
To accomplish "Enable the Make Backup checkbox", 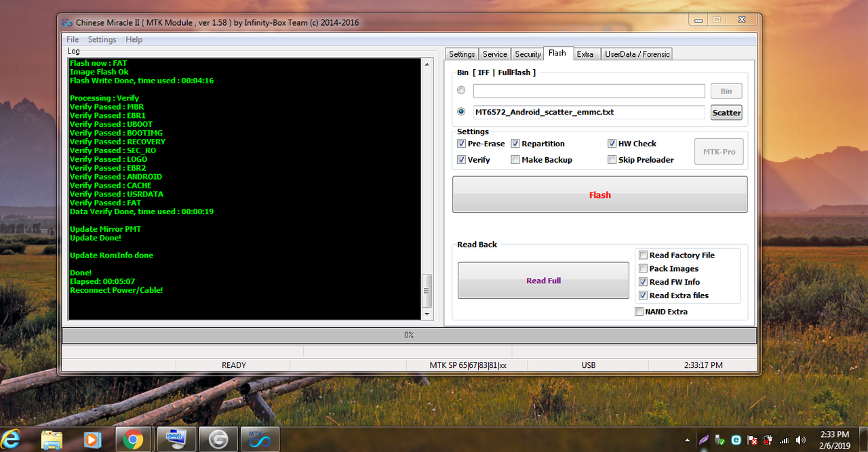I will click(x=515, y=160).
